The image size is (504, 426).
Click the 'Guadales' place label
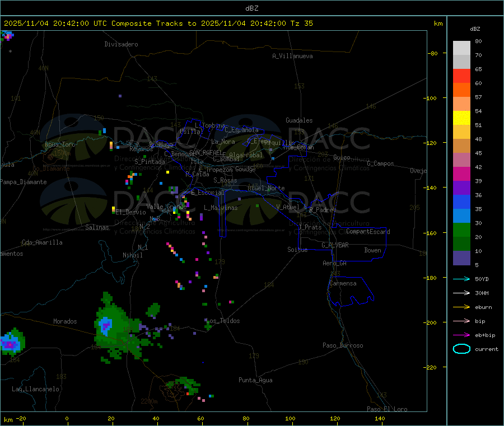[299, 120]
